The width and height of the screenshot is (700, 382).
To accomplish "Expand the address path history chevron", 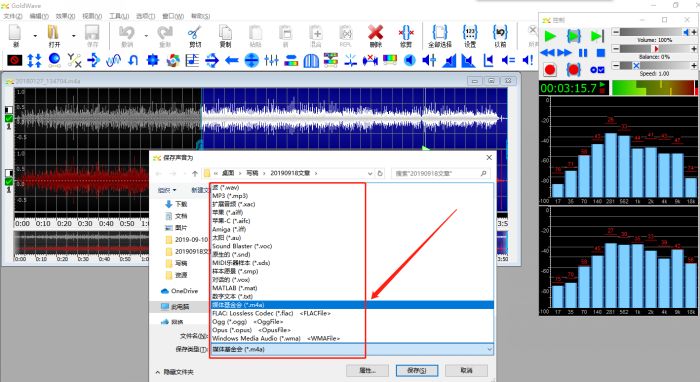I will click(370, 173).
